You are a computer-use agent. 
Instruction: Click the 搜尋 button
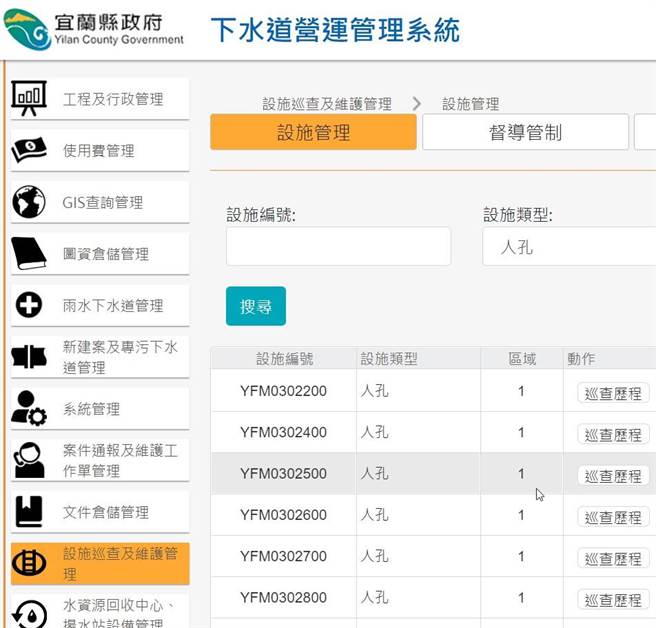(256, 306)
